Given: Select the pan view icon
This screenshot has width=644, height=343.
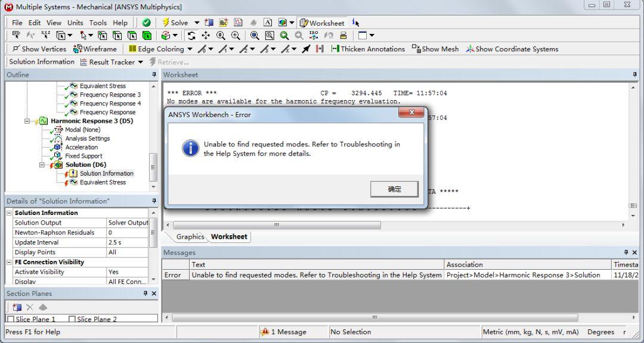Looking at the screenshot, I should pos(206,36).
